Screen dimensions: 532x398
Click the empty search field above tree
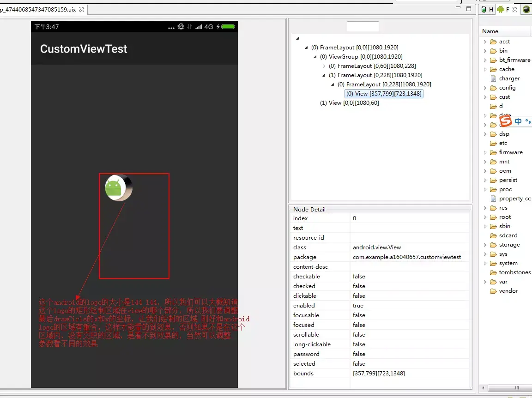[x=363, y=26]
